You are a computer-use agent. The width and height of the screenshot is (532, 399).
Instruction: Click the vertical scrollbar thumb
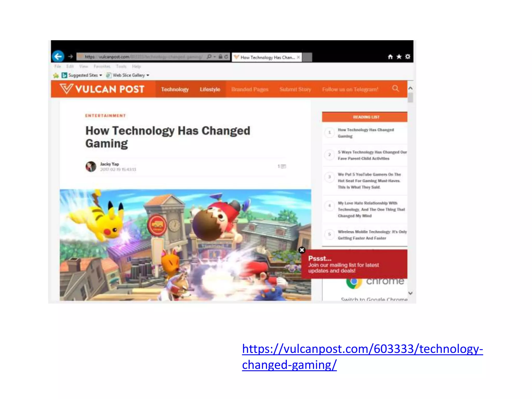click(410, 98)
